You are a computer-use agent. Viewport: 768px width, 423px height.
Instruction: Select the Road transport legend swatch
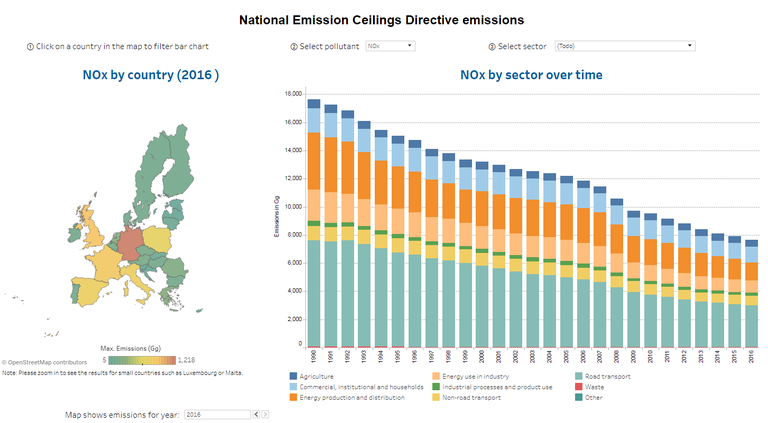click(x=578, y=376)
